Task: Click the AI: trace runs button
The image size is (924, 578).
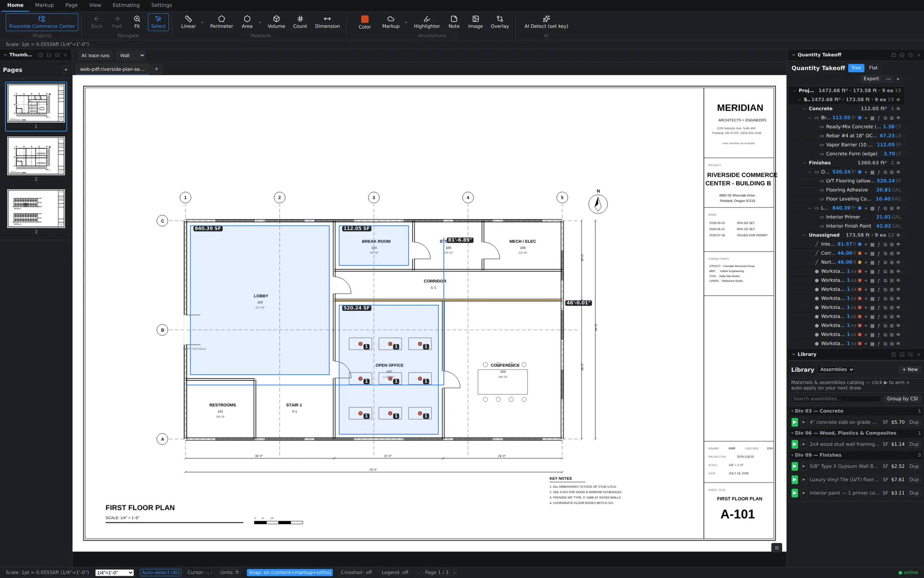Action: [95, 55]
